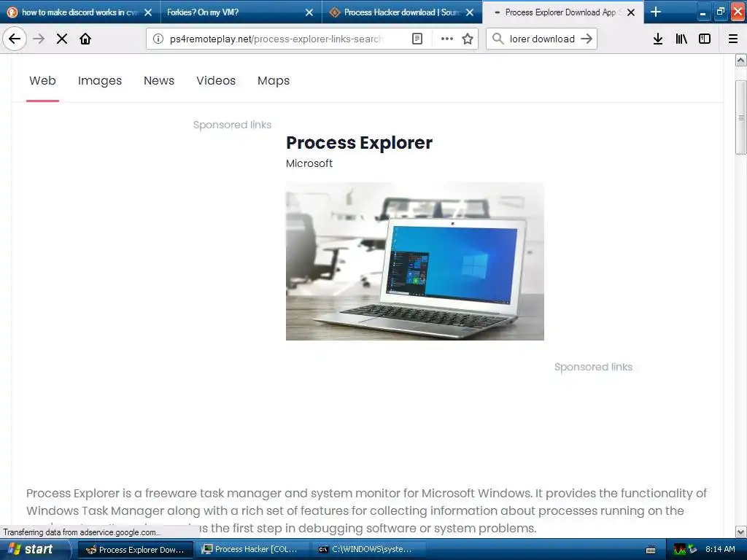
Task: Click scrollbar up arrow
Action: pos(741,60)
